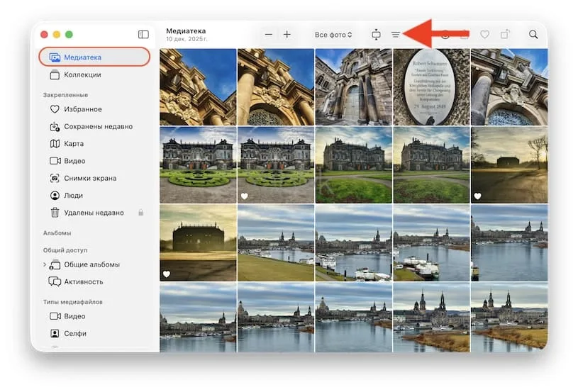Select the Robert Schumann plaque photo thumbnail
578x392 pixels.
tap(431, 87)
